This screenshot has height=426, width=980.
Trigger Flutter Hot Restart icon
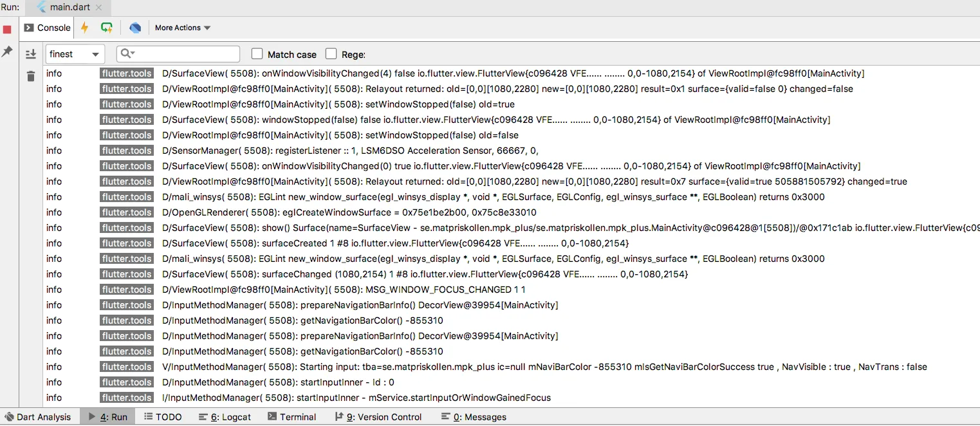click(107, 28)
